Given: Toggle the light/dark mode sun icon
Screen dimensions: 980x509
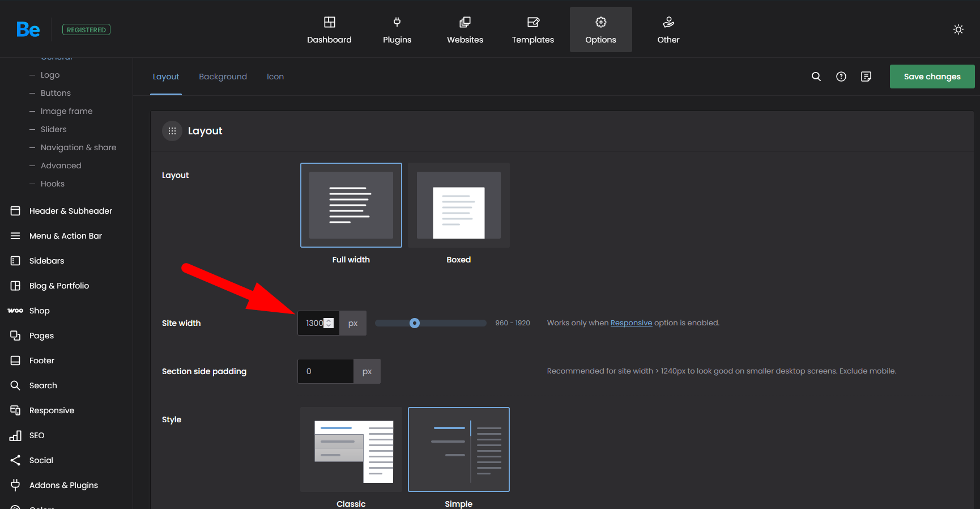Looking at the screenshot, I should point(958,29).
